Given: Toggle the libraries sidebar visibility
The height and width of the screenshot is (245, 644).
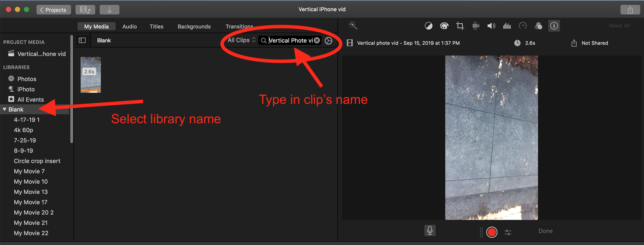Looking at the screenshot, I should (x=82, y=41).
